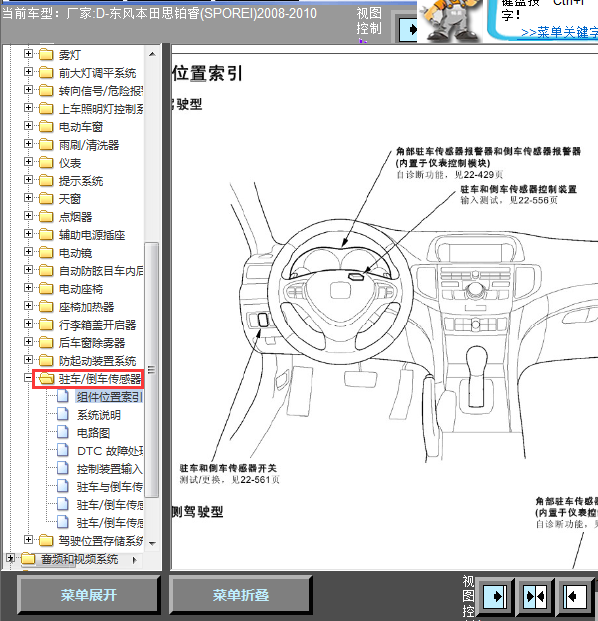Click the 上车照明灯控制 folder icon
The height and width of the screenshot is (621, 598).
(x=46, y=108)
